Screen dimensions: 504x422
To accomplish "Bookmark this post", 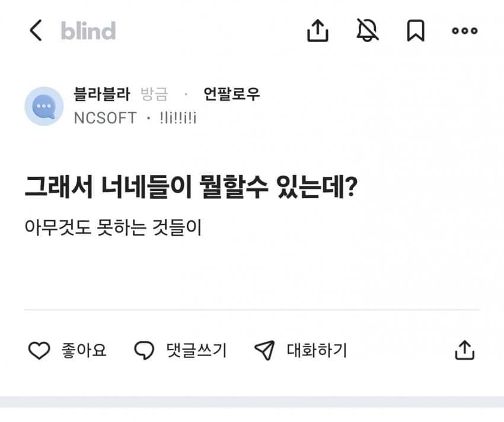I will click(416, 30).
